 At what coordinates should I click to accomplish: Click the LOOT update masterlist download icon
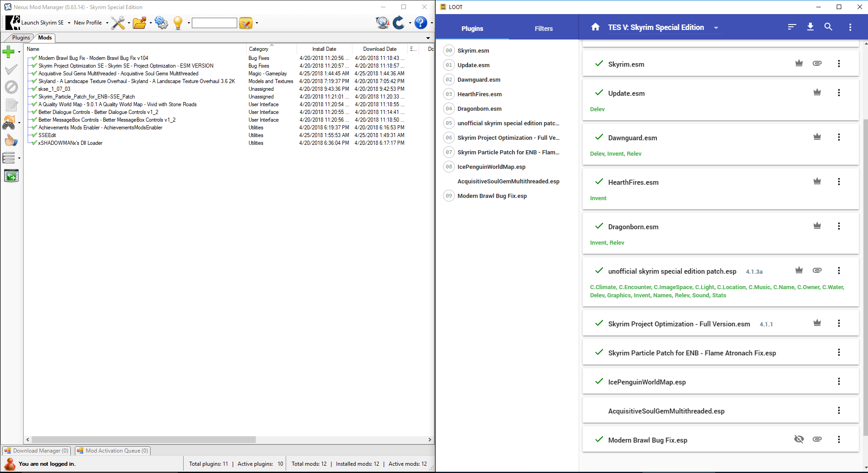[810, 27]
